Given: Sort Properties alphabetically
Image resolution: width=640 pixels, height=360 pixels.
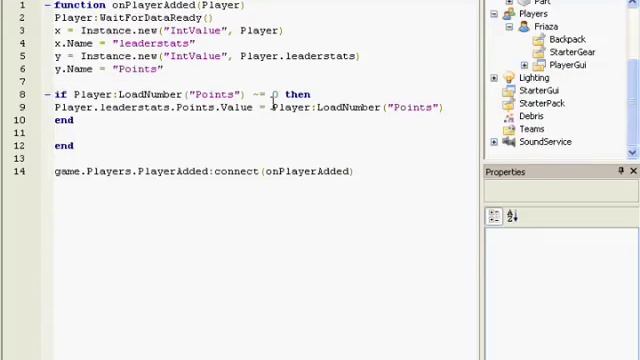Looking at the screenshot, I should [x=512, y=216].
